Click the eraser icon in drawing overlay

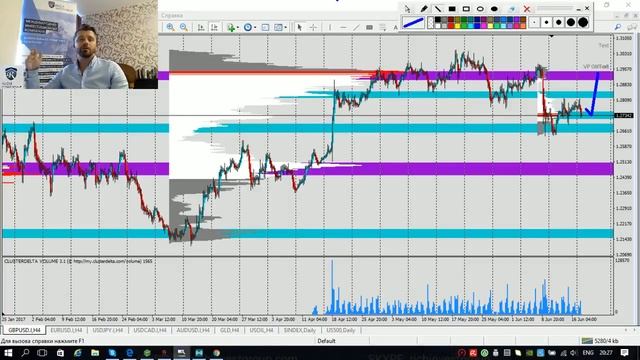coord(512,9)
